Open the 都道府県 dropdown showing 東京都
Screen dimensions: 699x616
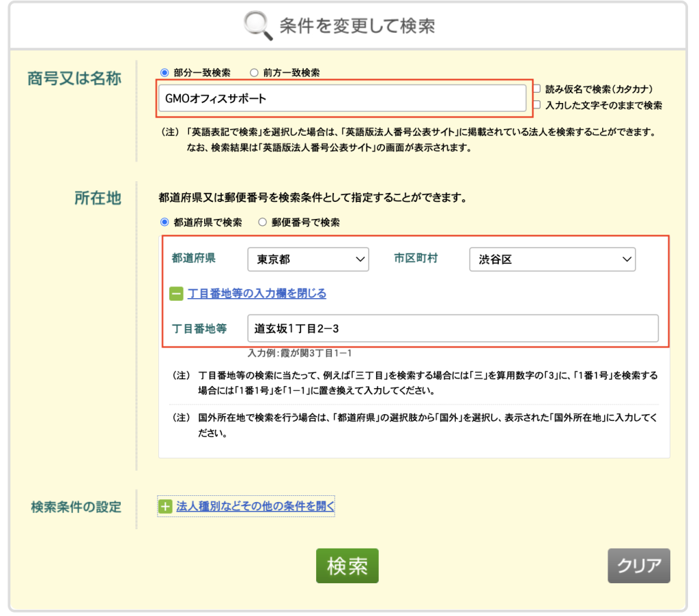(x=308, y=259)
